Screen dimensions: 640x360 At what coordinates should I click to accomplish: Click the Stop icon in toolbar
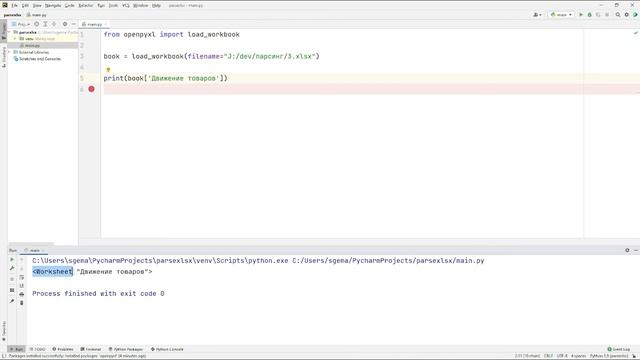607,15
